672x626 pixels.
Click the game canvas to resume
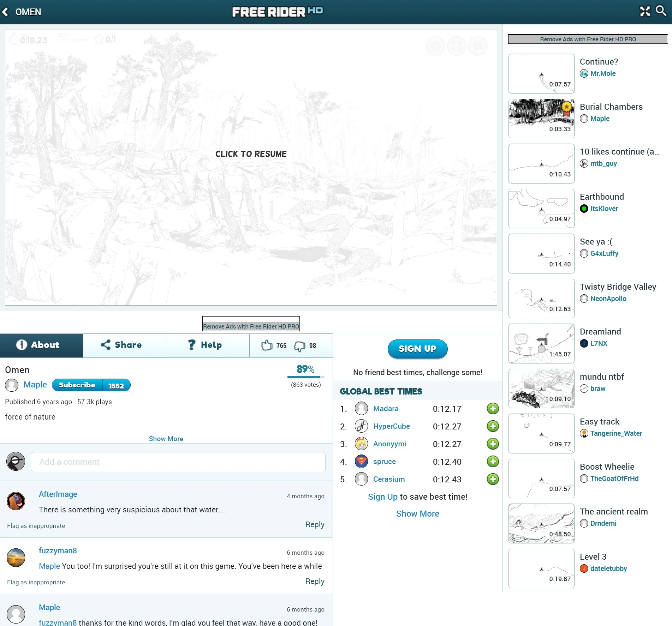251,168
